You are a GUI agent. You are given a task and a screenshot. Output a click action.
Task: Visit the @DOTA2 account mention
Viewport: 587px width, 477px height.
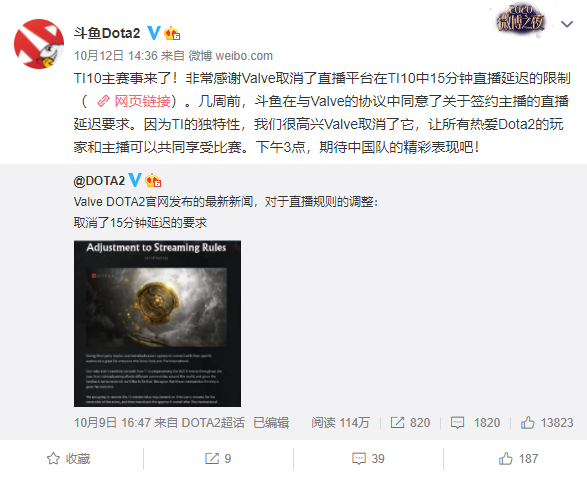99,181
